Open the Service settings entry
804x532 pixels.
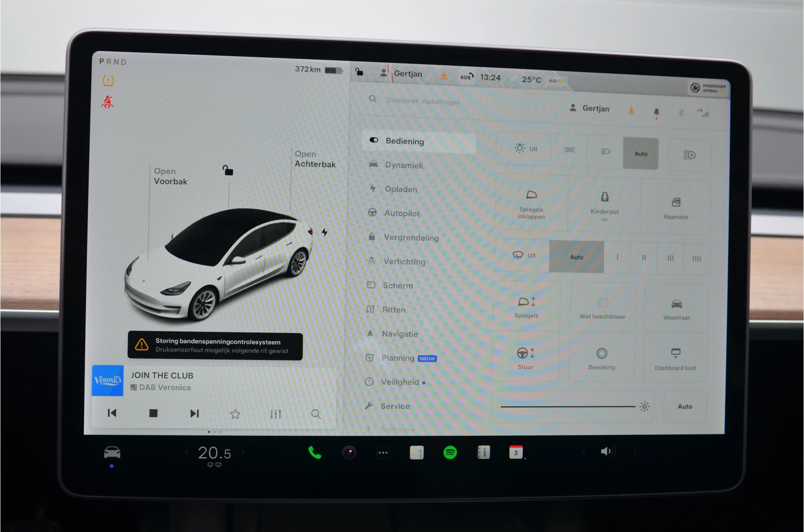click(x=395, y=406)
